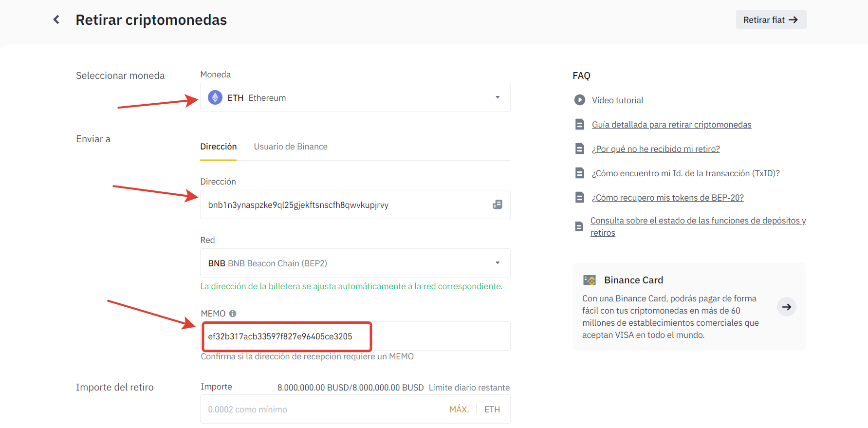868x428 pixels.
Task: Open the Vídeo tutorial link
Action: pos(617,100)
